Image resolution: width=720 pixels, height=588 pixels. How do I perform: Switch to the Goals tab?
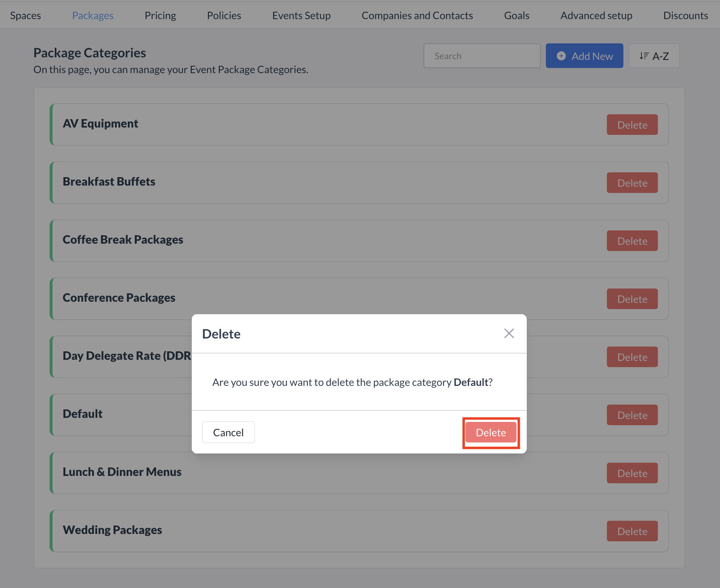(516, 15)
